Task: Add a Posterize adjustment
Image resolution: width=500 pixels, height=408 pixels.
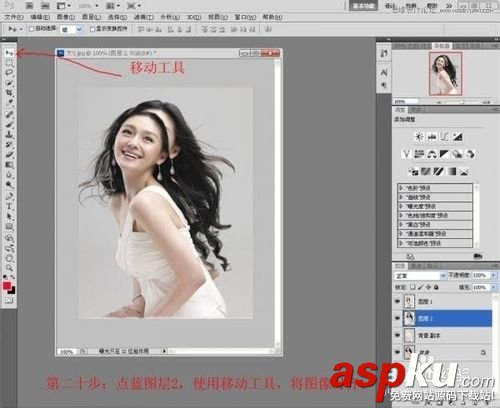Action: pyautogui.click(x=426, y=172)
